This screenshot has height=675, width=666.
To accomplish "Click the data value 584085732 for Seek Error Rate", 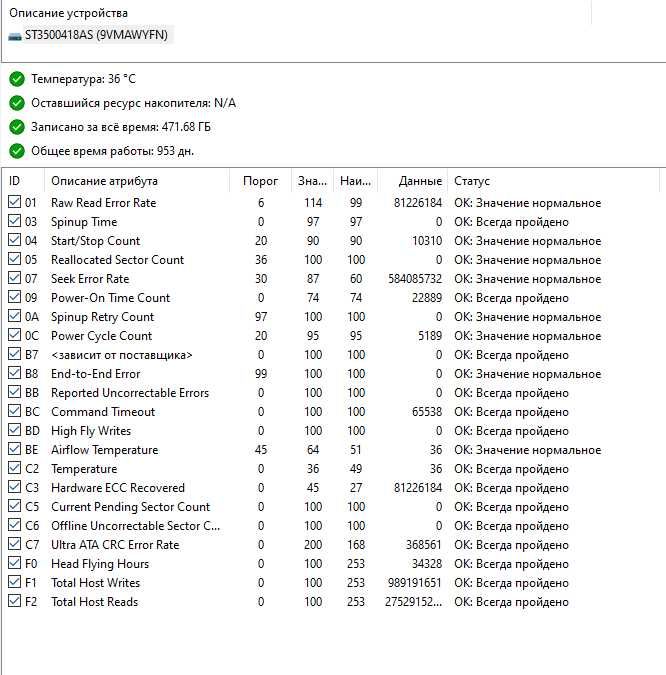I will [x=415, y=279].
